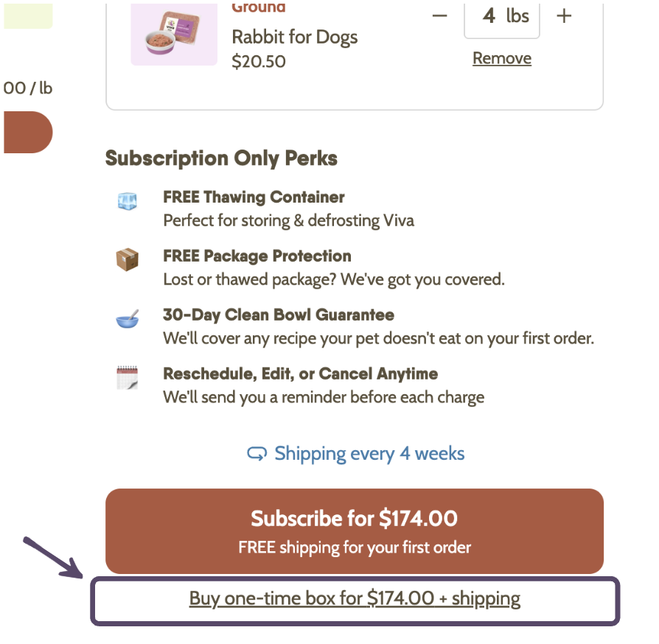The width and height of the screenshot is (659, 644).
Task: Remove Rabbit for Dogs from box
Action: [x=502, y=58]
